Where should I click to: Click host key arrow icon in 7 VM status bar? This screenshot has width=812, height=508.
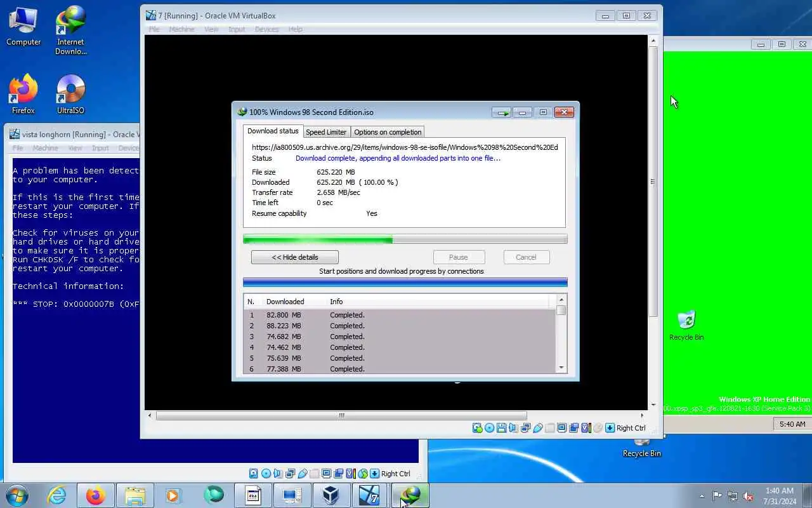coord(610,428)
